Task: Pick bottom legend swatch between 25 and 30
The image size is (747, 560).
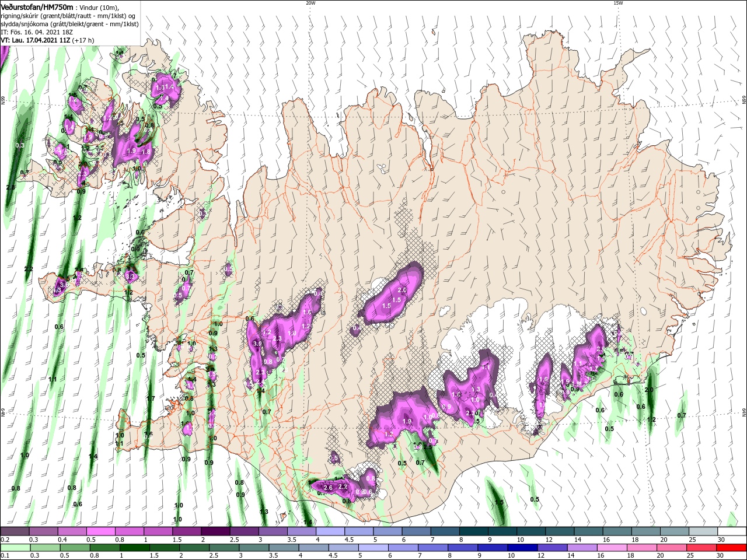Action: [701, 548]
